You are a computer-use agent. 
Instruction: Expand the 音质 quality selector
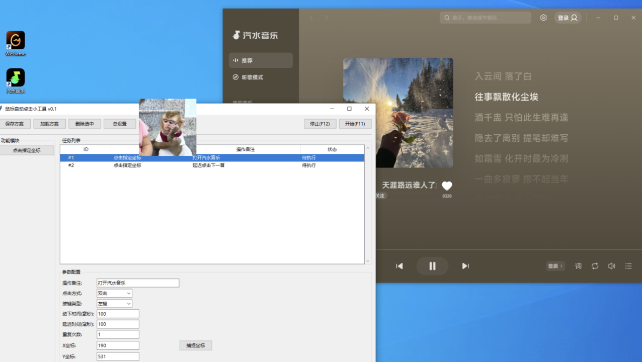click(x=555, y=266)
